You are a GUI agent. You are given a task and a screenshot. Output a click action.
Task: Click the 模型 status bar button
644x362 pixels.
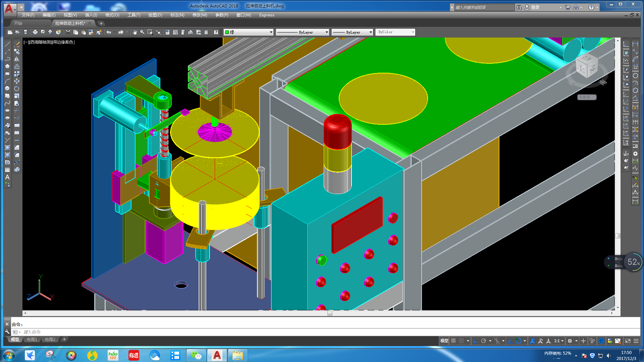tap(444, 341)
